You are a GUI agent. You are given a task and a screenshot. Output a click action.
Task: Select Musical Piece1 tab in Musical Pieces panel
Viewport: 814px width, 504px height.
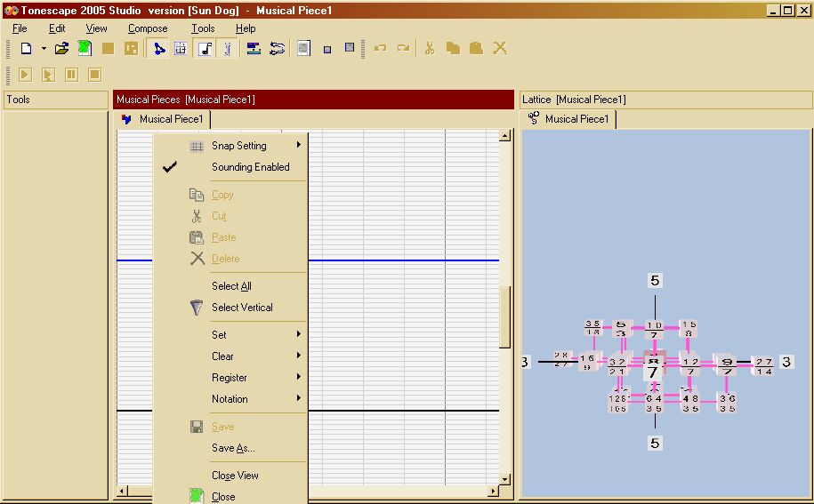point(163,119)
